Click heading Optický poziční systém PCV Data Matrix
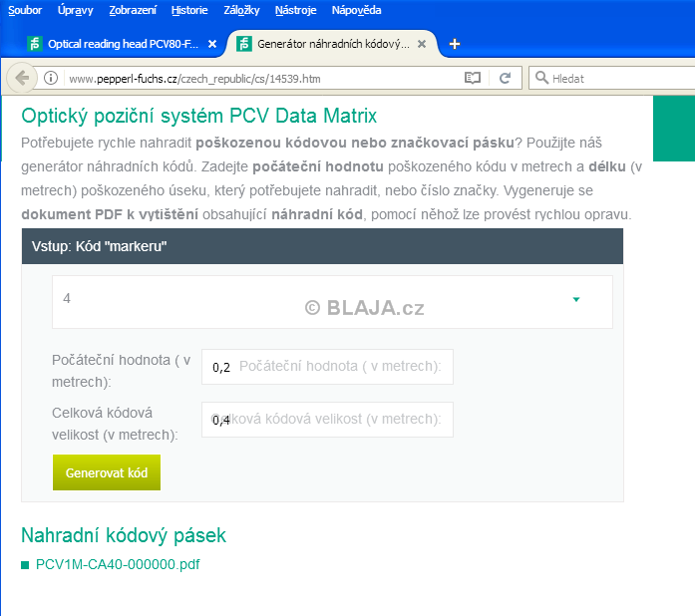 (199, 116)
